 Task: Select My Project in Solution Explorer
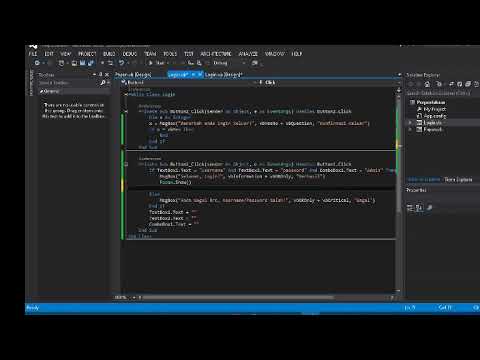tap(435, 109)
